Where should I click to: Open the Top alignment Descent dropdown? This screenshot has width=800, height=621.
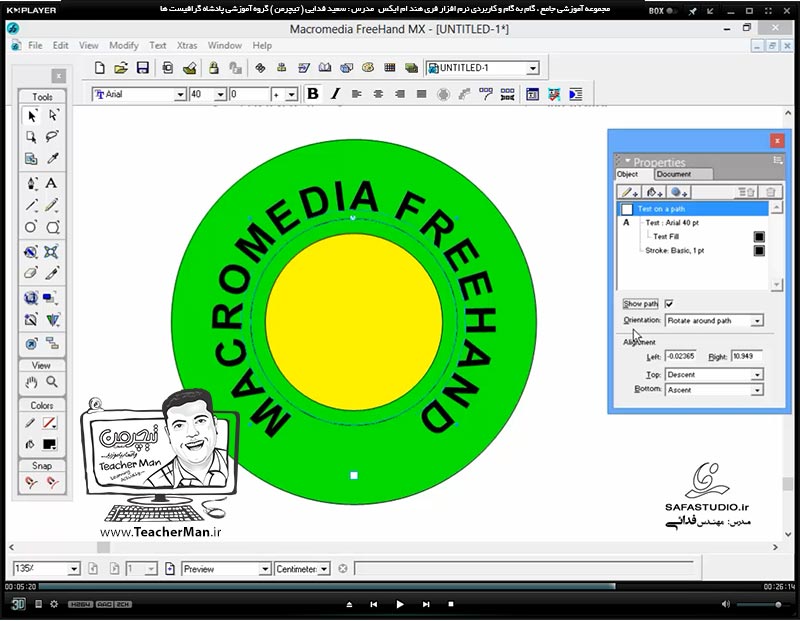pos(757,375)
